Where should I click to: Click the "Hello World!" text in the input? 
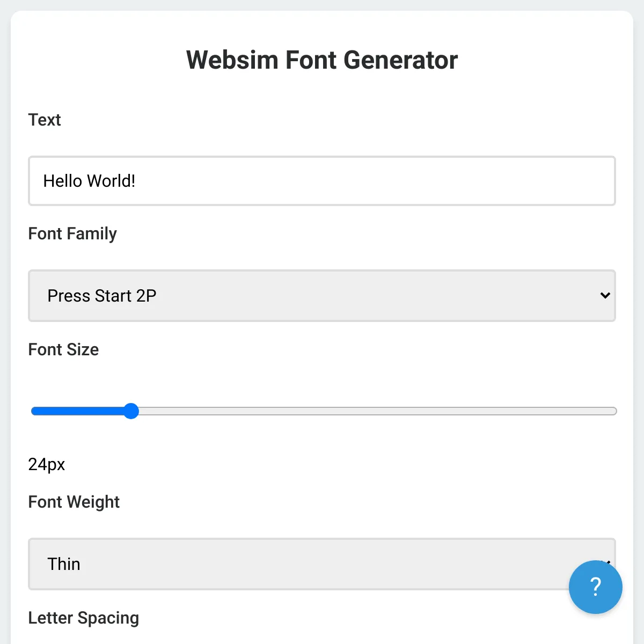[89, 181]
